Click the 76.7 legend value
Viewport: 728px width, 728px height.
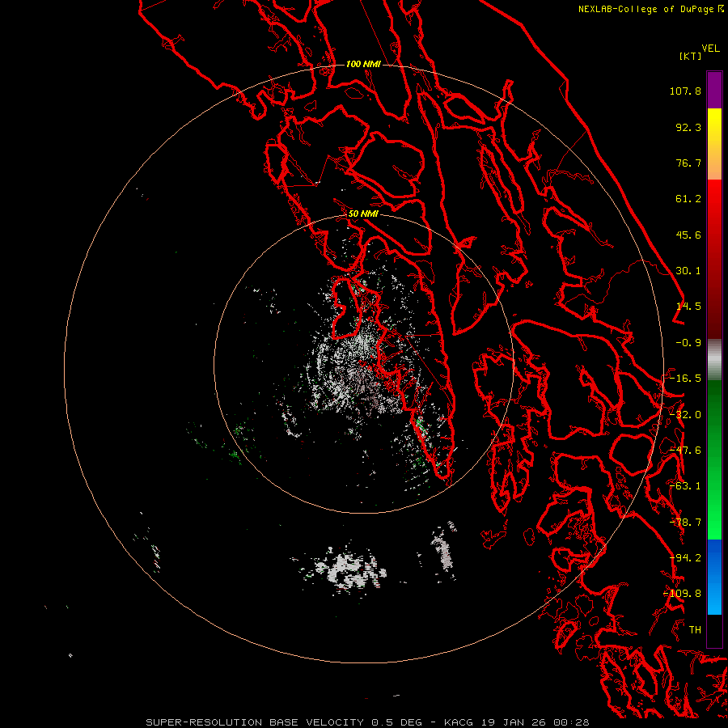(688, 163)
